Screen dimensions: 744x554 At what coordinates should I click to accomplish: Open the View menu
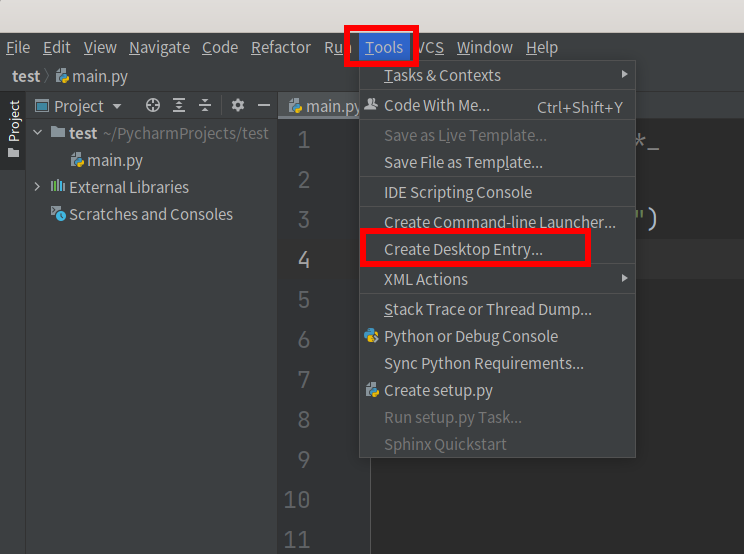[x=100, y=47]
